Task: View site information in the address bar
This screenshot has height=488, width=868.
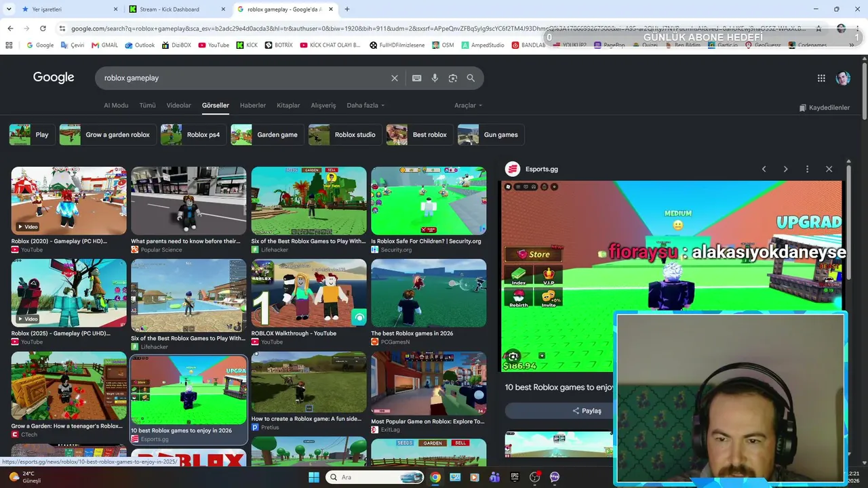Action: [62, 28]
